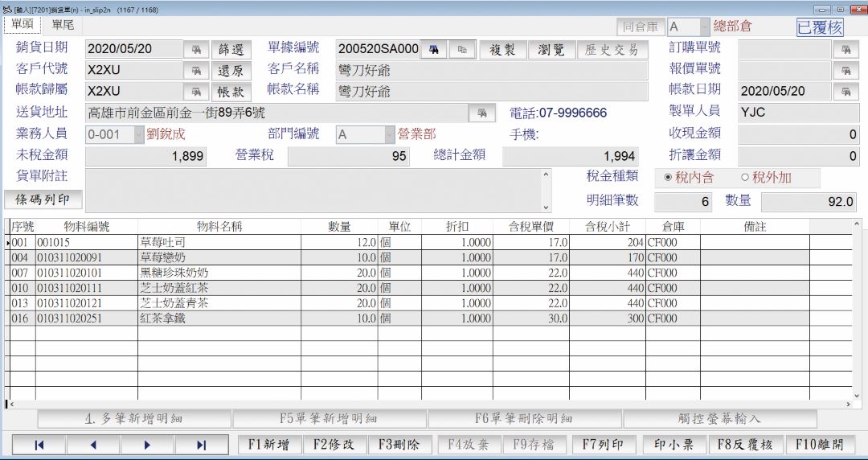Select the 稅內含 tax option
868x460 pixels.
pos(689,178)
